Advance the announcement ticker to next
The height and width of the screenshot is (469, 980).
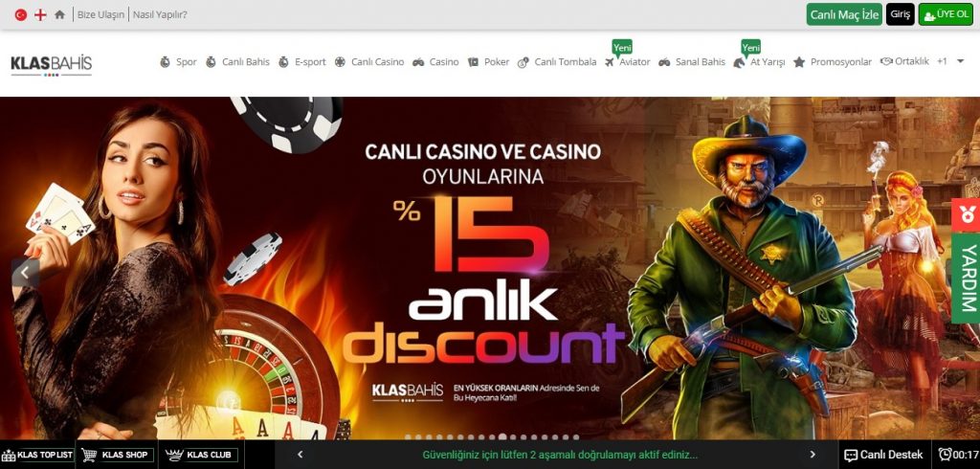813,455
